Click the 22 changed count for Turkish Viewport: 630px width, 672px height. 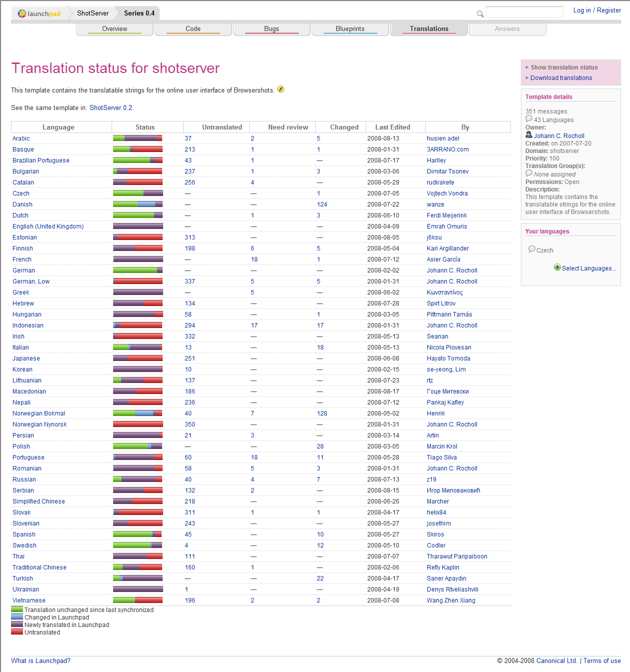tap(320, 578)
